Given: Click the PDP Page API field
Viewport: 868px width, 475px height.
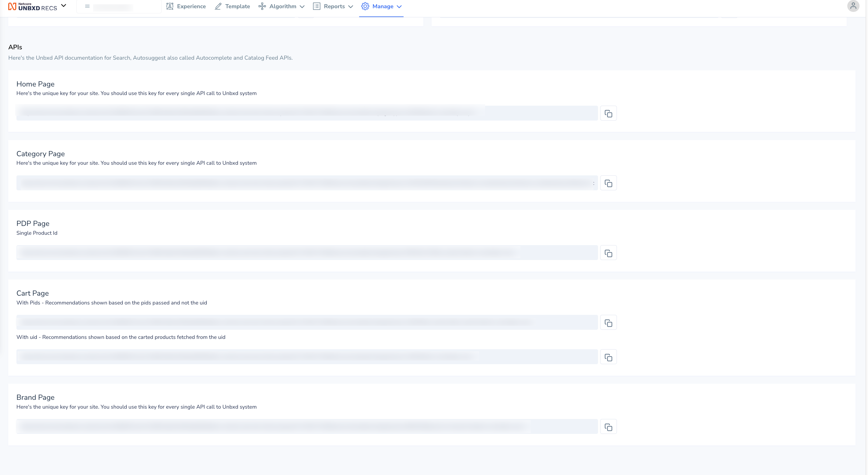Looking at the screenshot, I should [x=307, y=253].
